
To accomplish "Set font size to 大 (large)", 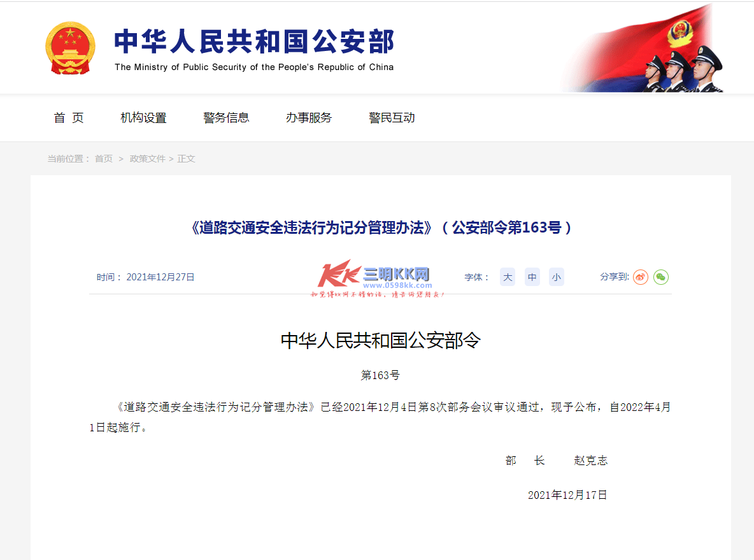I will (508, 277).
